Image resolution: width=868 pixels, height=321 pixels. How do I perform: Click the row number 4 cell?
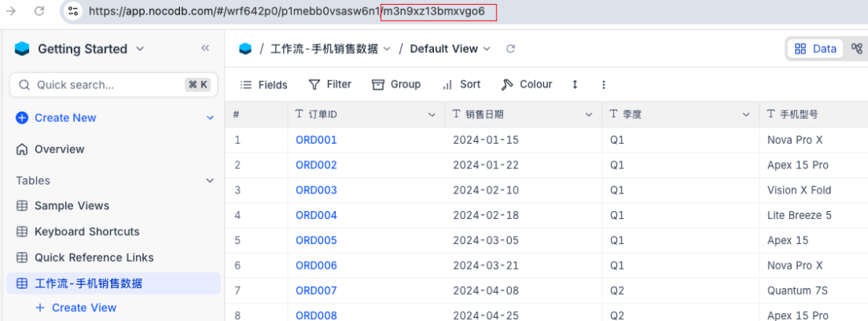[256, 215]
